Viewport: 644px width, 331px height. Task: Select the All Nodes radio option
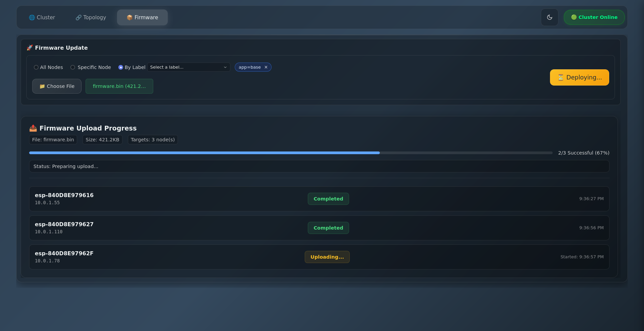36,67
